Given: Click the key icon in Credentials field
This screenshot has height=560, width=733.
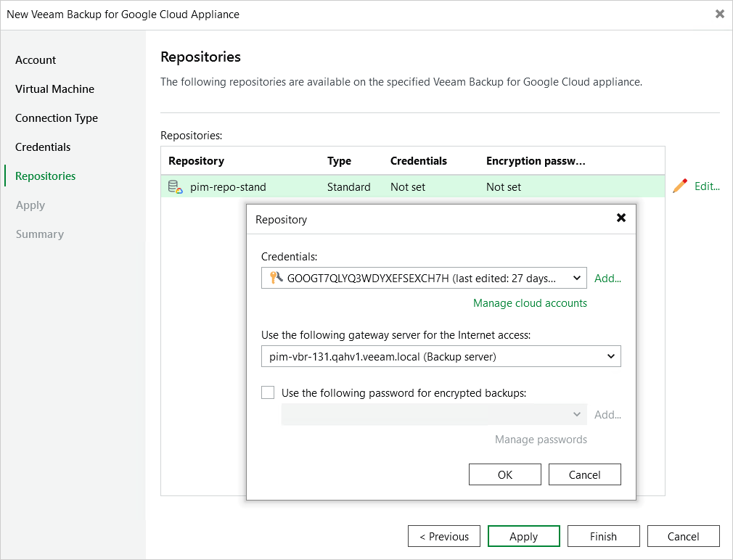Looking at the screenshot, I should (277, 278).
